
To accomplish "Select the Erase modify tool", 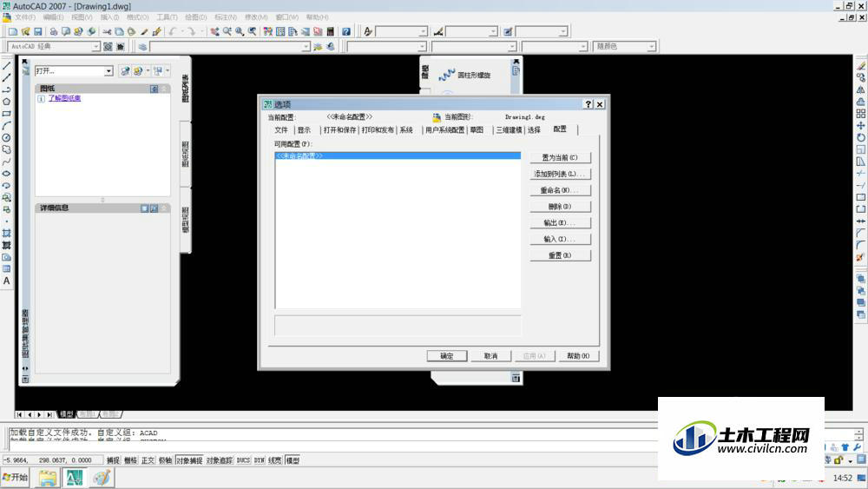I will 861,65.
